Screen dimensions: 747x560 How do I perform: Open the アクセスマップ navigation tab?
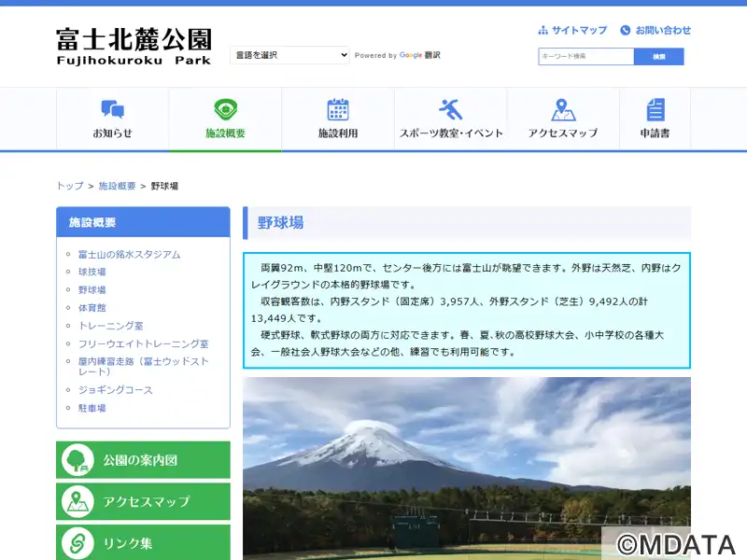[x=563, y=119]
